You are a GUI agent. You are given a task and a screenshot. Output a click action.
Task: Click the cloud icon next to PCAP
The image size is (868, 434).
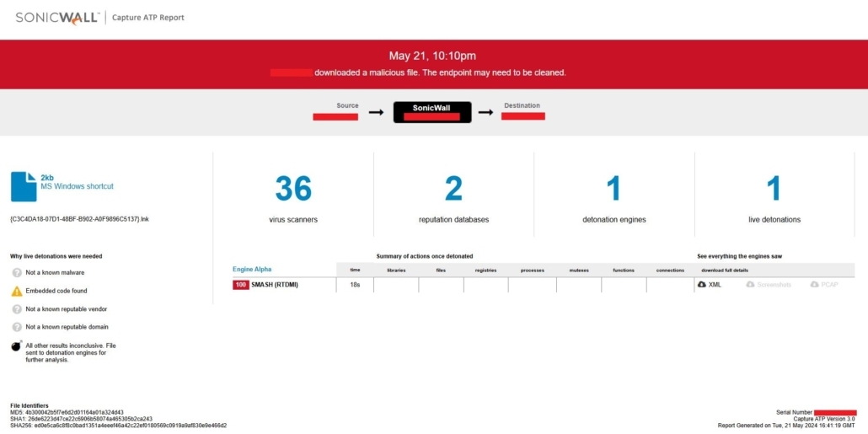point(814,285)
